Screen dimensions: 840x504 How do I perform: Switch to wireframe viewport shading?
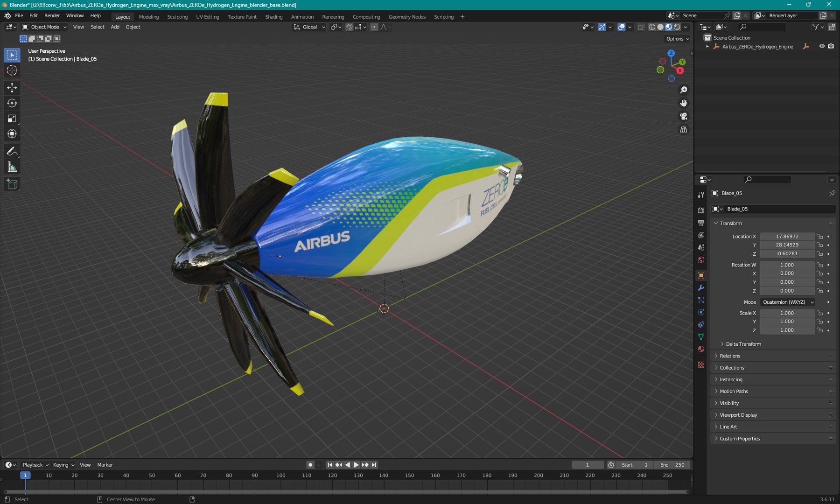coord(652,27)
